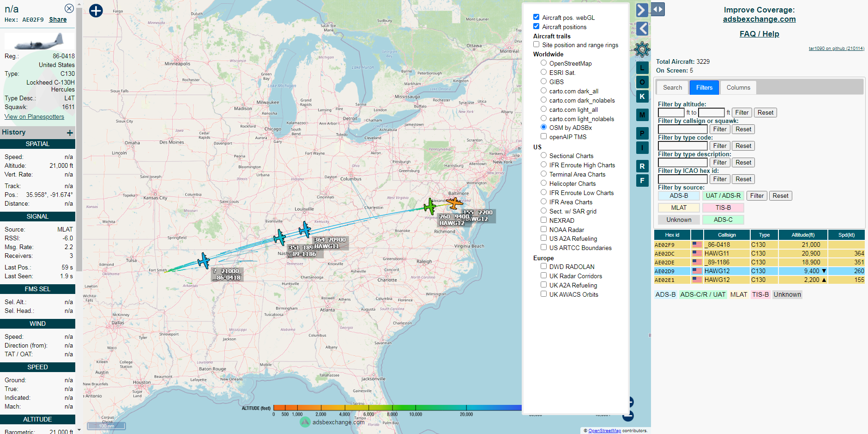This screenshot has height=434, width=868.
Task: Click the type code filter input
Action: tap(682, 146)
